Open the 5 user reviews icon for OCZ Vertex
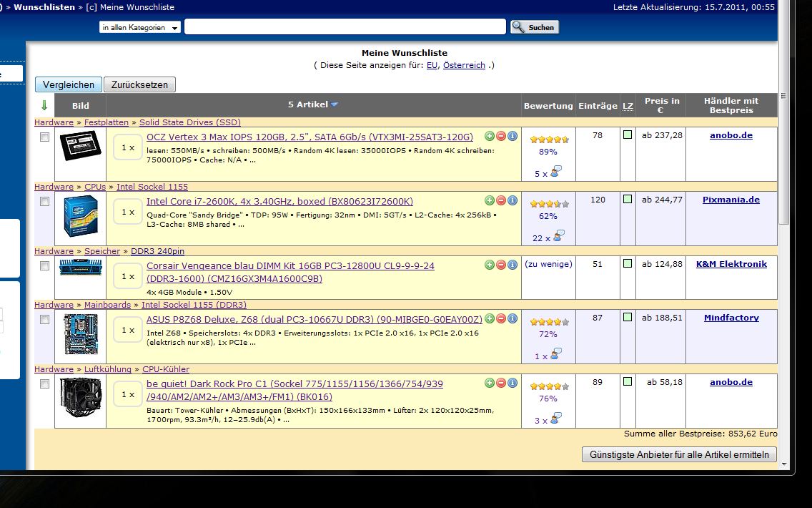 tap(555, 172)
